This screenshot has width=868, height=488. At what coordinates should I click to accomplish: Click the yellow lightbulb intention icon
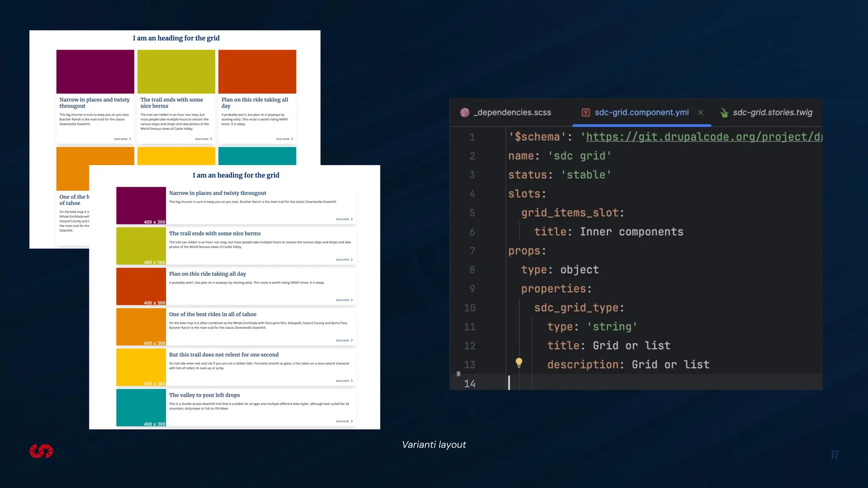[519, 362]
